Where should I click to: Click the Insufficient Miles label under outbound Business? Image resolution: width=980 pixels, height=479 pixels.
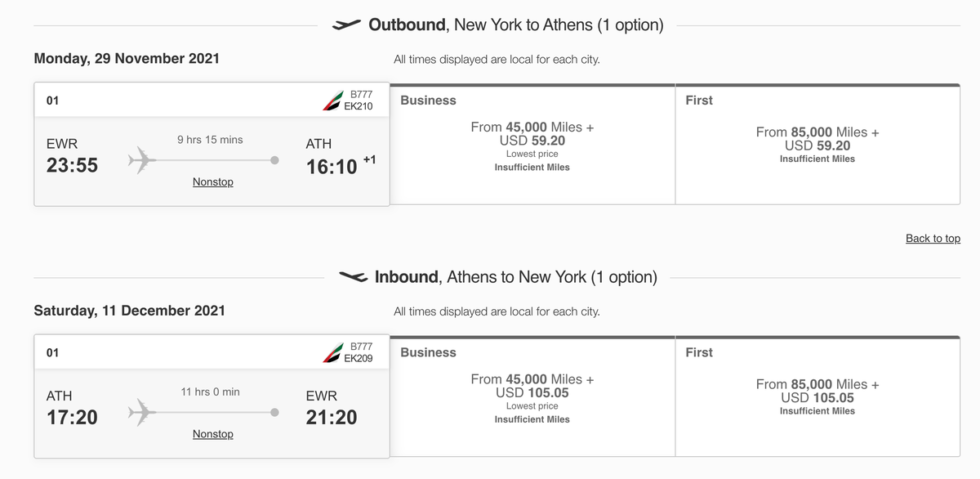pyautogui.click(x=532, y=167)
